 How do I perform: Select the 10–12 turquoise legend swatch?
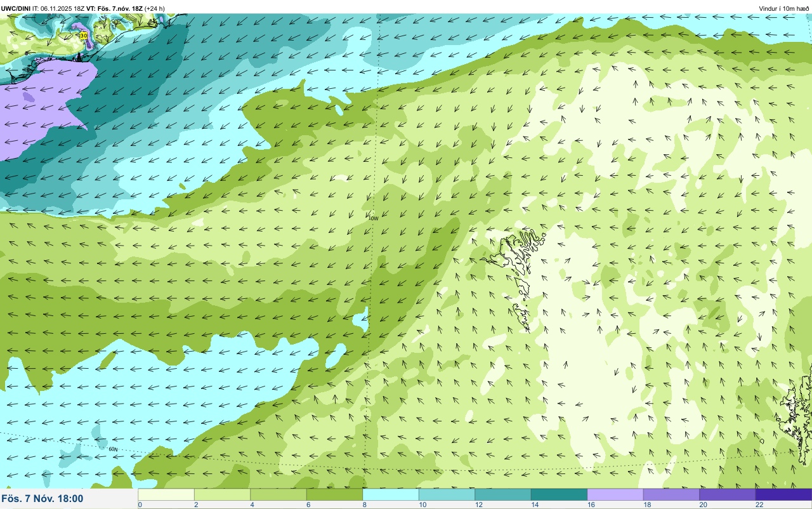point(447,494)
